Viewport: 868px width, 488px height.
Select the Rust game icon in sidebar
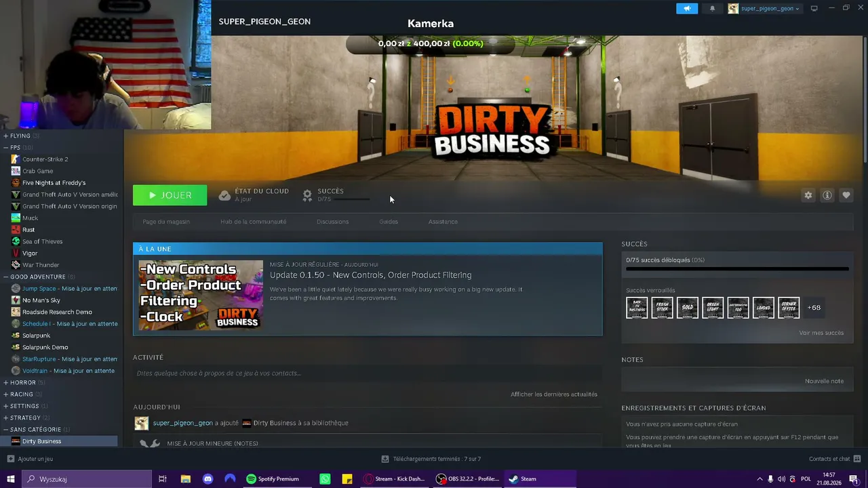(x=16, y=230)
